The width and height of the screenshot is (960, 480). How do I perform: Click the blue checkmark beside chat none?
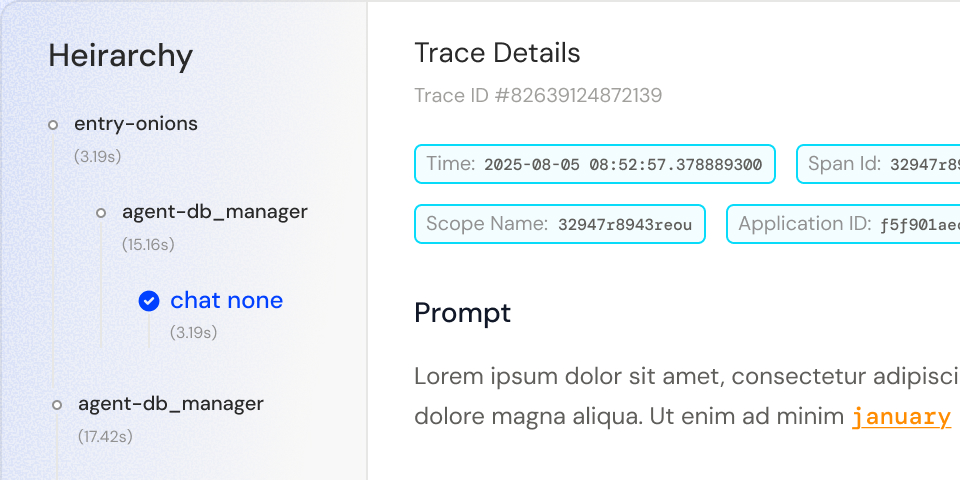149,301
